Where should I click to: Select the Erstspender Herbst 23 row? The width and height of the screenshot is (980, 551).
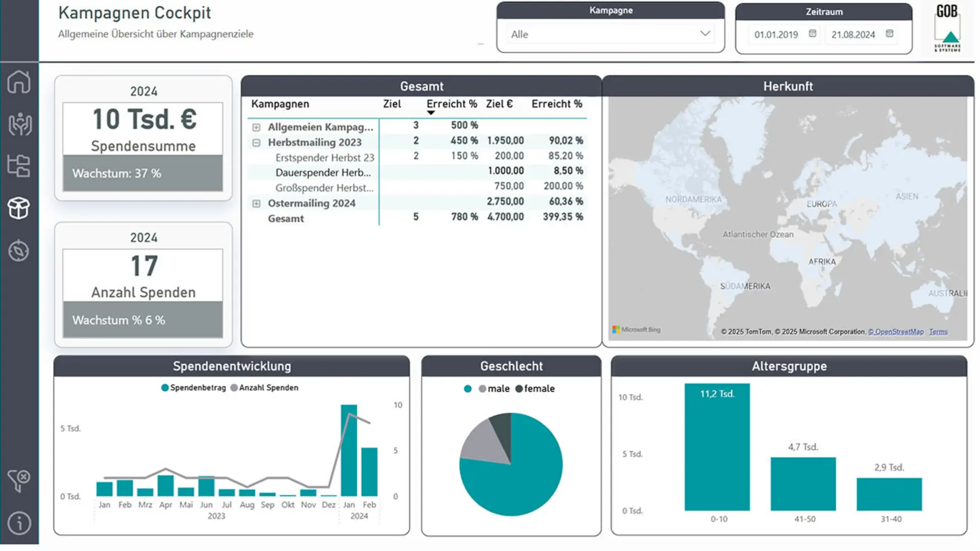click(x=417, y=157)
